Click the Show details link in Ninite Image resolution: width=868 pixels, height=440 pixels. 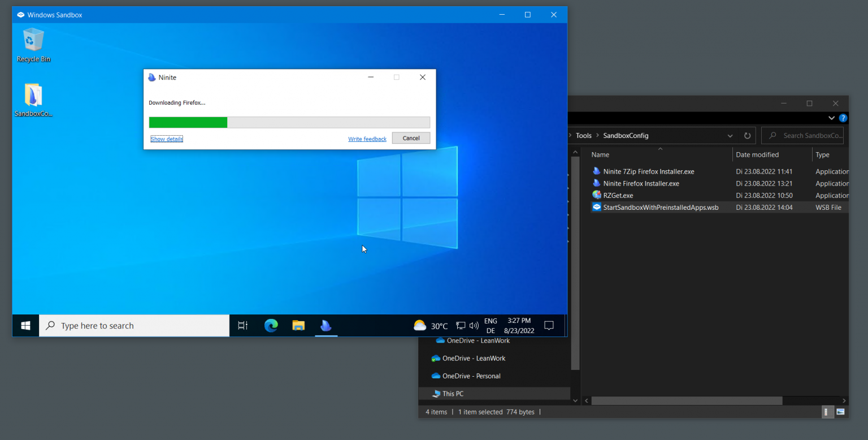coord(167,139)
